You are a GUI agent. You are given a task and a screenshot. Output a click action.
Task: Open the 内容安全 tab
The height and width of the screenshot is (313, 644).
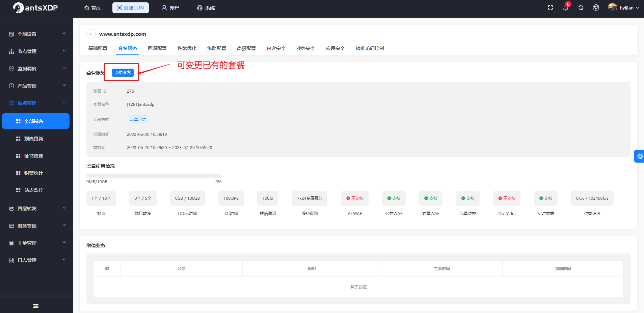click(x=276, y=48)
